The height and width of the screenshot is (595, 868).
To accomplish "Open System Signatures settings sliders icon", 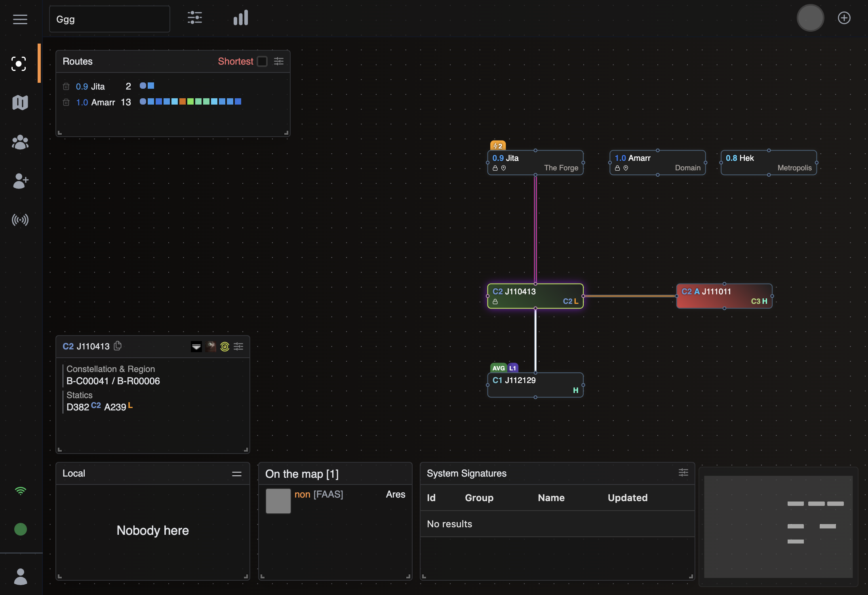I will click(683, 473).
